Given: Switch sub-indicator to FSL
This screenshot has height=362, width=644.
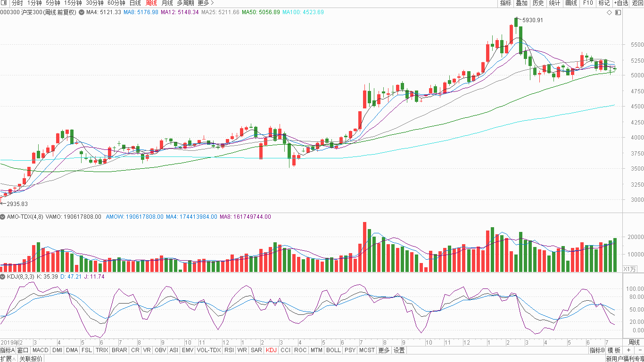Looking at the screenshot, I should 87,350.
